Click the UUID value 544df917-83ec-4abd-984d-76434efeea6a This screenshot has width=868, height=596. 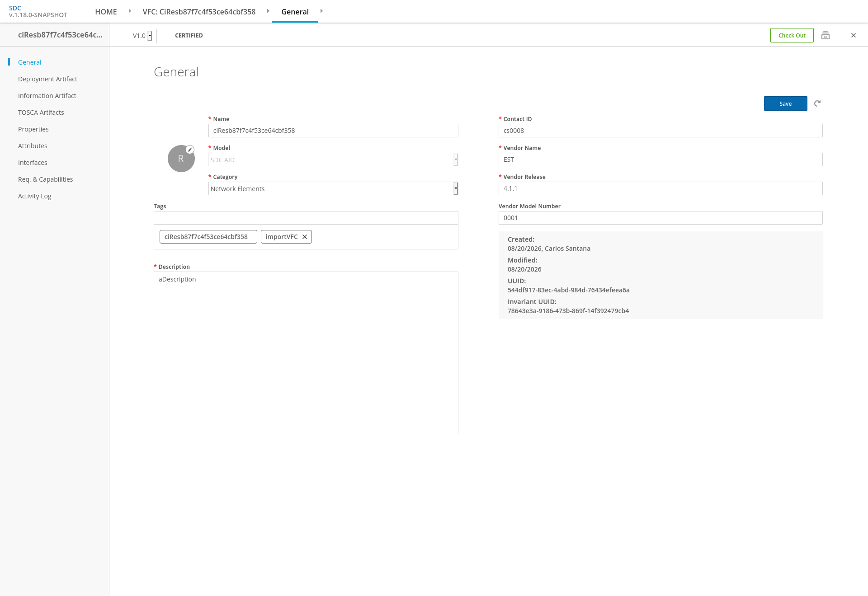[x=569, y=290]
